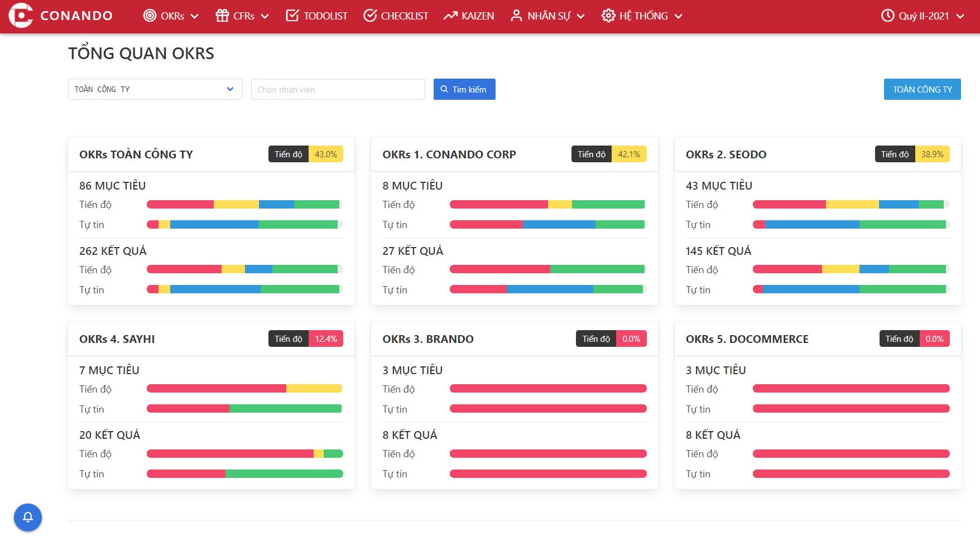
Task: Open the HỆ THỐNG menu
Action: (x=642, y=16)
